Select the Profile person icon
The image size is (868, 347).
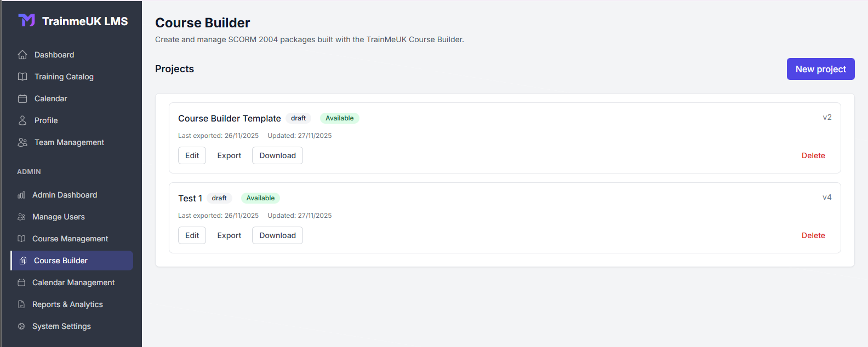pyautogui.click(x=22, y=120)
